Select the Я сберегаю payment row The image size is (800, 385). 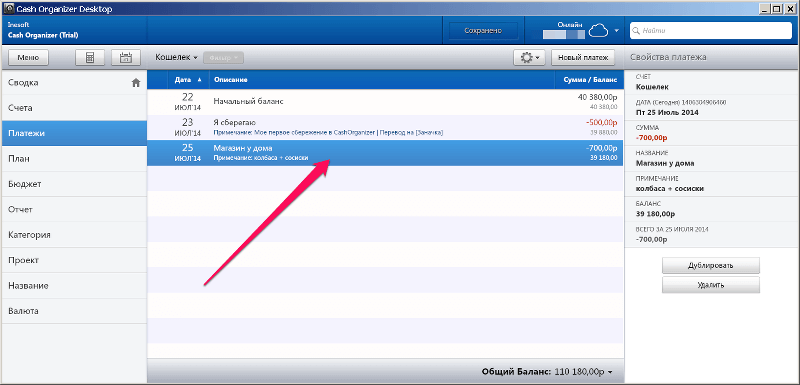click(x=385, y=127)
